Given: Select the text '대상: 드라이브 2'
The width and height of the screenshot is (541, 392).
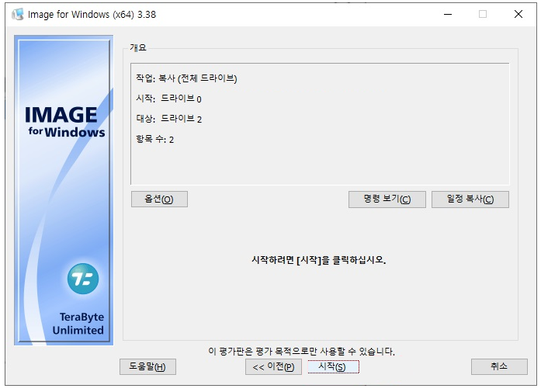Looking at the screenshot, I should click(x=168, y=119).
